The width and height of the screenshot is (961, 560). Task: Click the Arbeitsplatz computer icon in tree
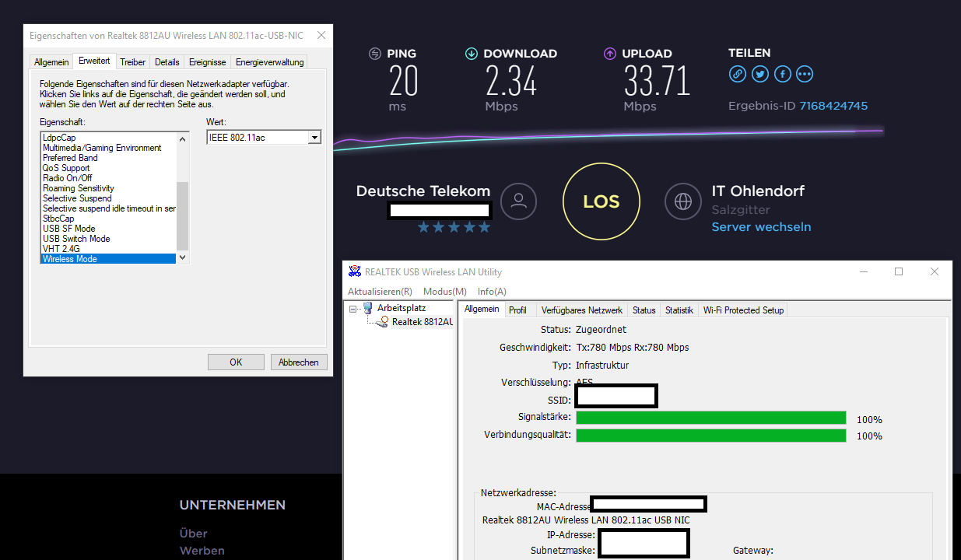tap(368, 308)
